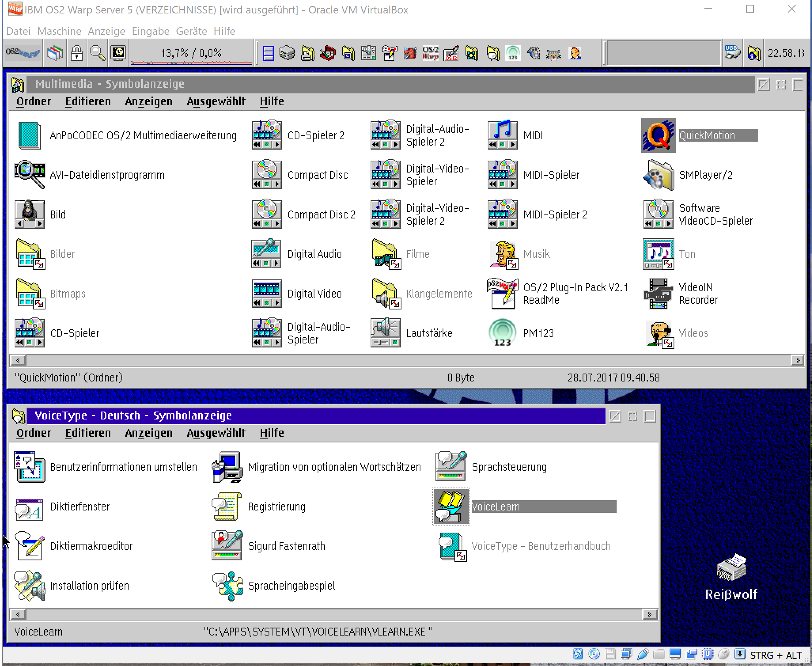Screen dimensions: 812x666
Task: Open the Sigurd Fastenrath user icon
Action: 227,546
